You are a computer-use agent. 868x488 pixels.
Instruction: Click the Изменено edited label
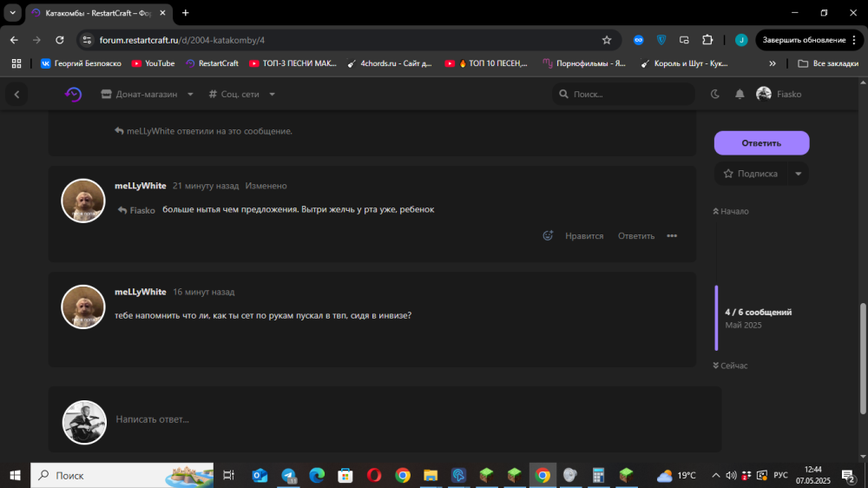click(266, 186)
